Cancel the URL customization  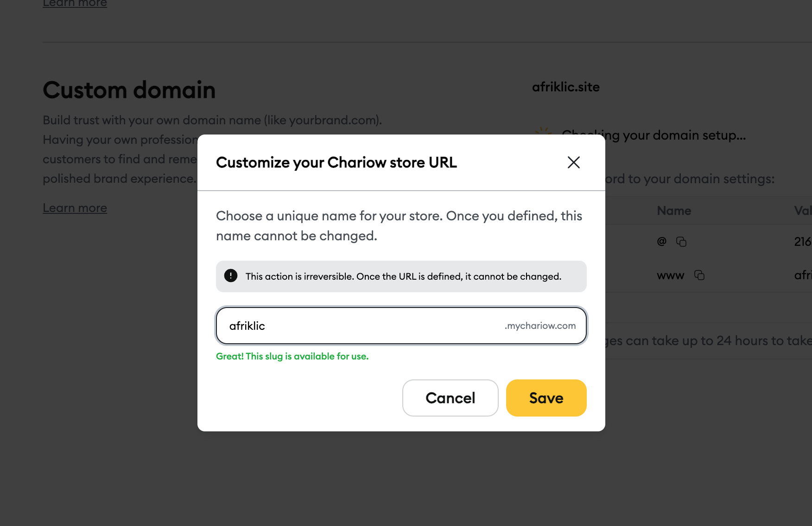tap(450, 398)
